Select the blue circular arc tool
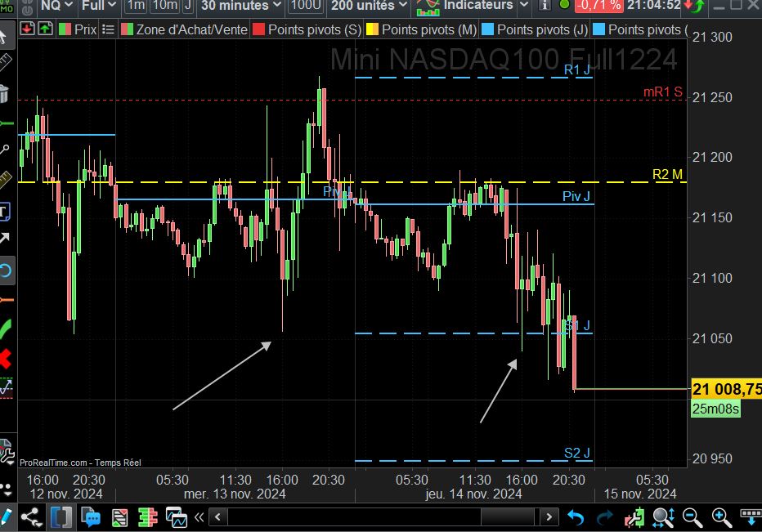The image size is (762, 532). (x=6, y=270)
